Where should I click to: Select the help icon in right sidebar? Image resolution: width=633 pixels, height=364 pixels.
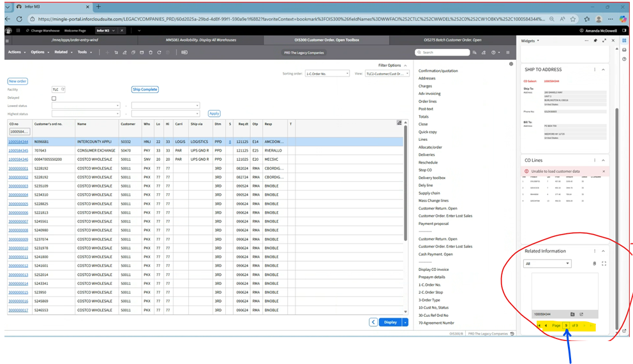[624, 59]
